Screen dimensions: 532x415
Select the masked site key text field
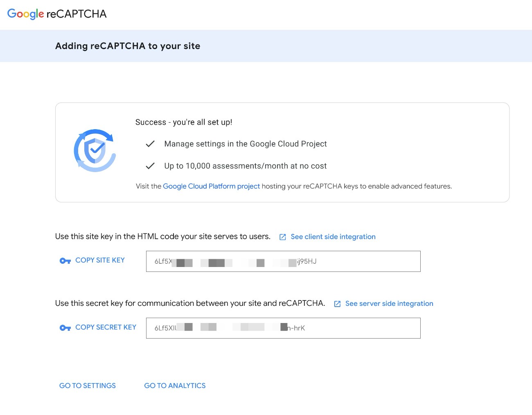coord(283,261)
